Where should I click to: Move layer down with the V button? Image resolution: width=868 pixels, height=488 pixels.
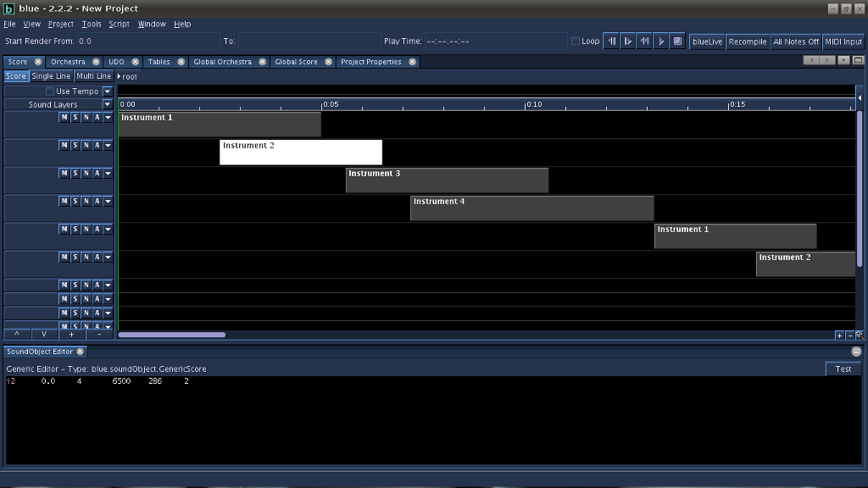[44, 335]
